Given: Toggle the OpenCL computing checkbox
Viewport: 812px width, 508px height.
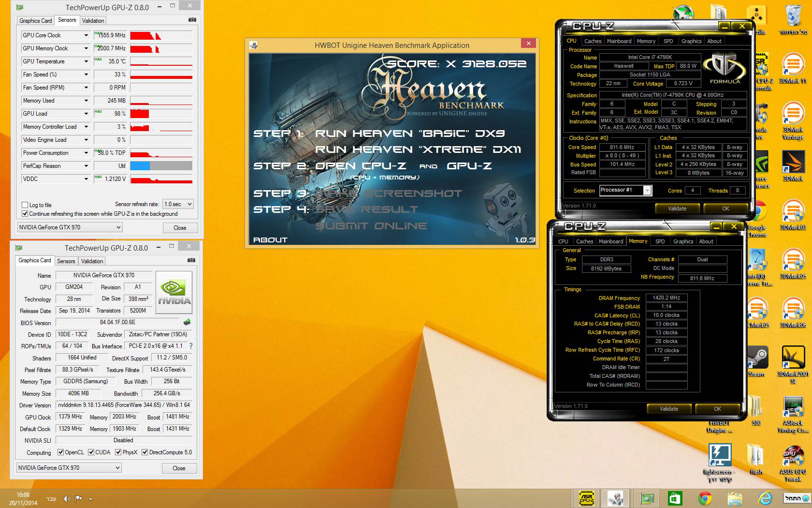Looking at the screenshot, I should coord(60,452).
